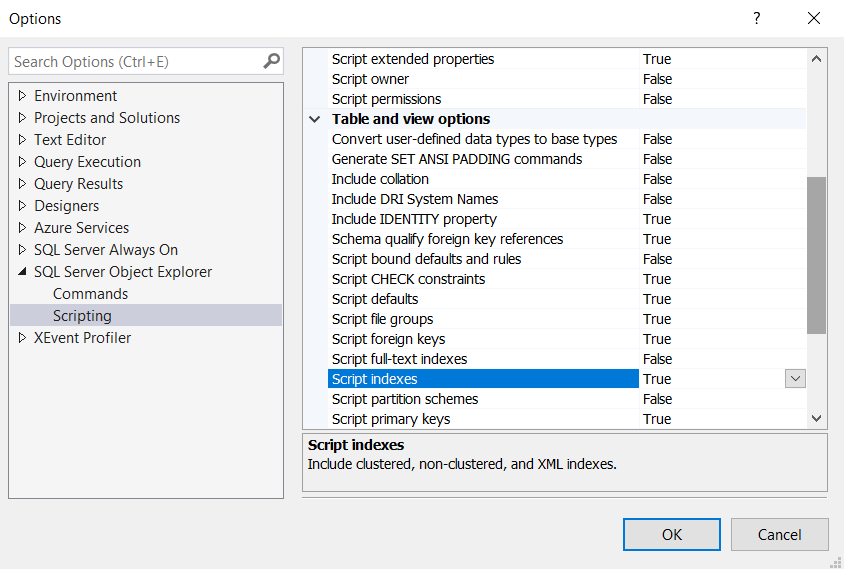
Task: Expand the Designers node
Action: (x=22, y=206)
